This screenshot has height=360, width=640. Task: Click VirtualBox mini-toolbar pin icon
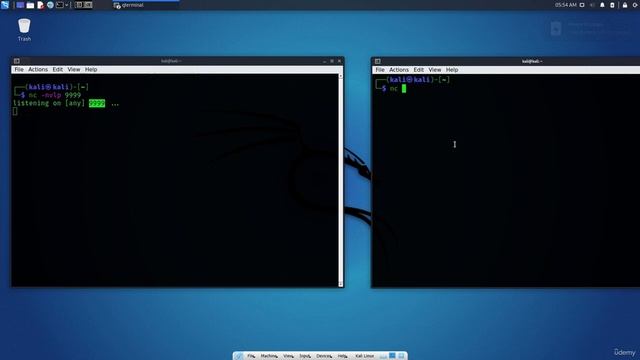238,356
